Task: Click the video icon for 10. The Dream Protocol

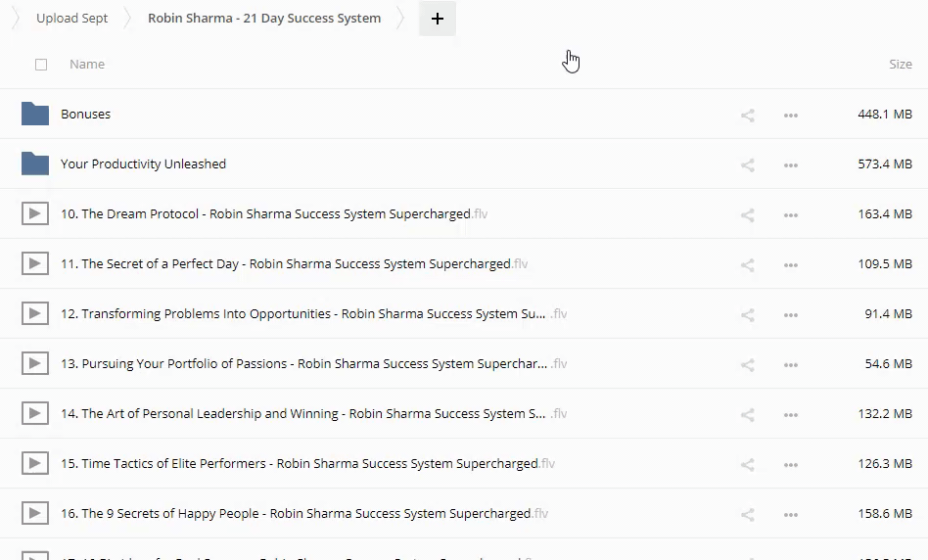Action: 35,213
